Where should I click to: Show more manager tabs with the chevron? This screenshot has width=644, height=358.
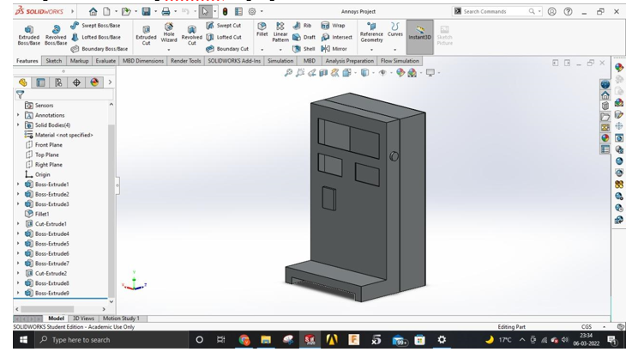(110, 82)
